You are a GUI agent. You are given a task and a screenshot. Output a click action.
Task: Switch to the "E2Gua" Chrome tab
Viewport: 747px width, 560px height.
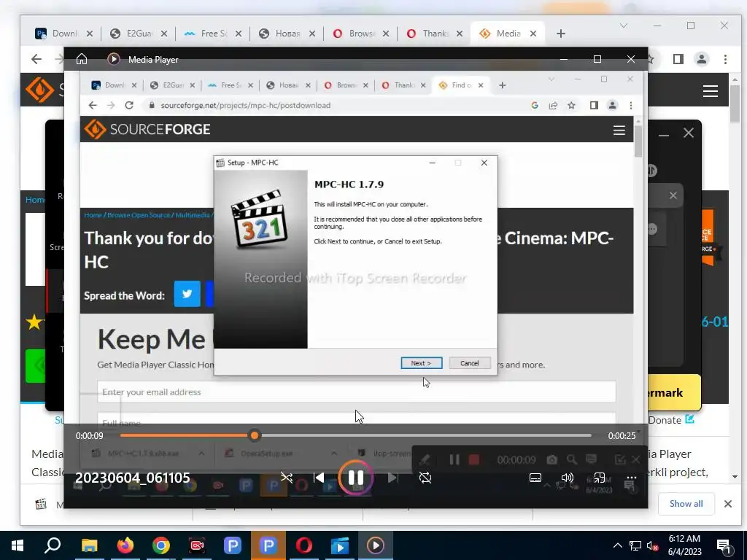(x=138, y=34)
